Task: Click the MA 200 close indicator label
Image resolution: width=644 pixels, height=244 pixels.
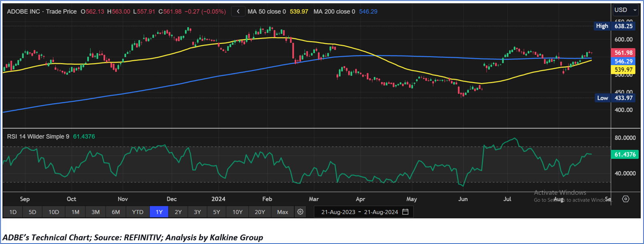Action: click(334, 12)
